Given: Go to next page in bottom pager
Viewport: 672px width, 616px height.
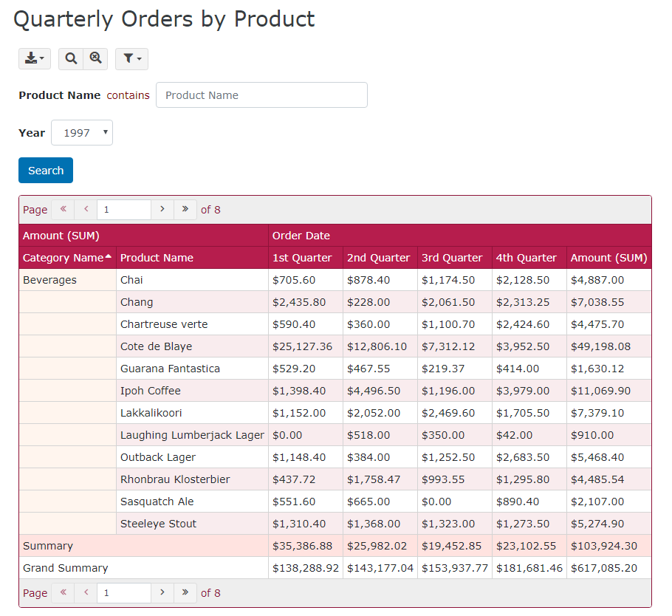Looking at the screenshot, I should (x=162, y=593).
